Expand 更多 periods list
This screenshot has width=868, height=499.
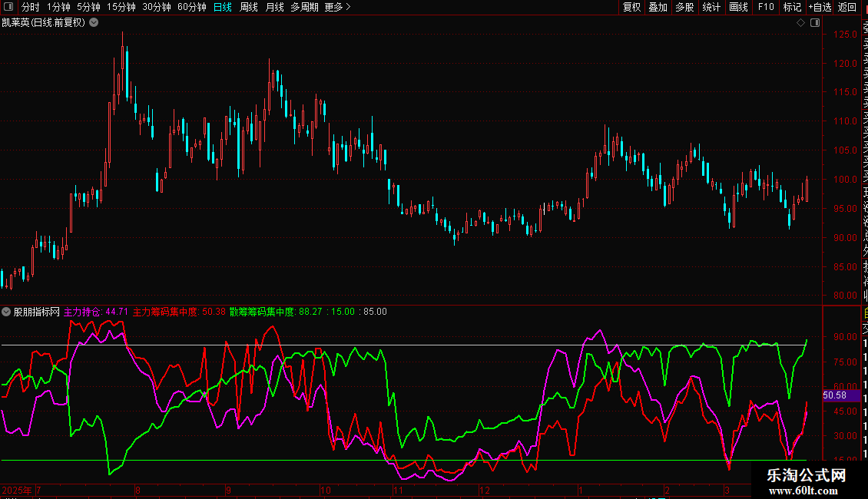pos(337,7)
